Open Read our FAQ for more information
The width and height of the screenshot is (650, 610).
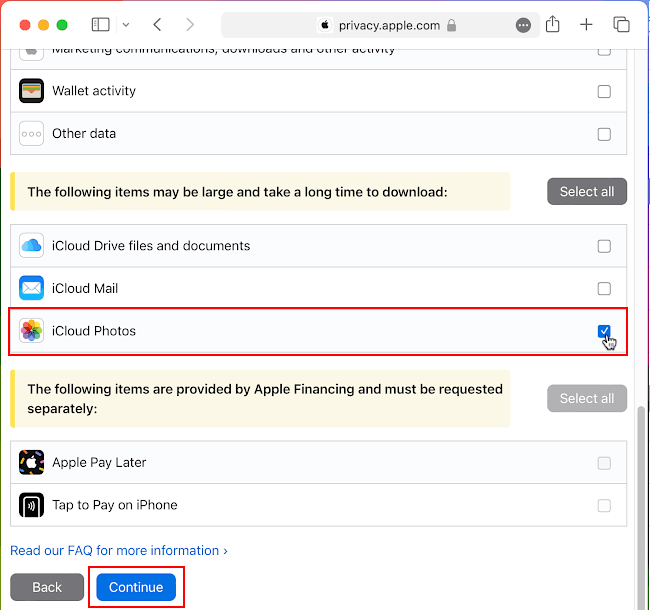pyautogui.click(x=119, y=550)
